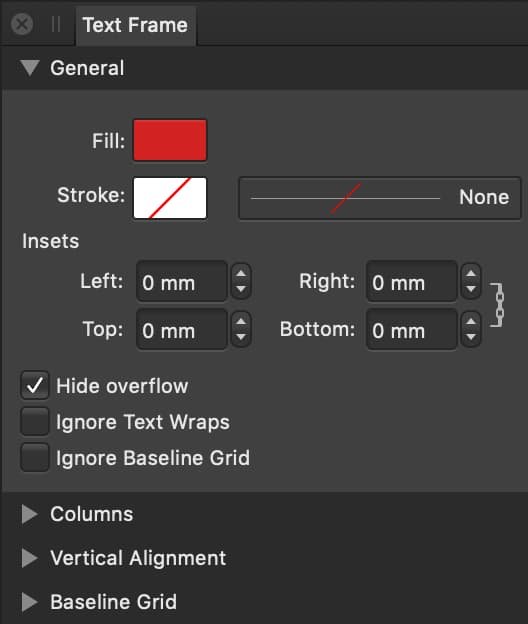This screenshot has height=624, width=528.
Task: Decrease the Bottom inset stepper down arrow
Action: [x=471, y=337]
